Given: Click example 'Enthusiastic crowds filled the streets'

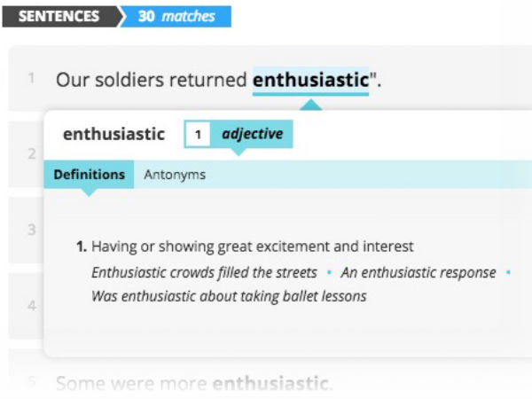Looking at the screenshot, I should click(204, 272).
